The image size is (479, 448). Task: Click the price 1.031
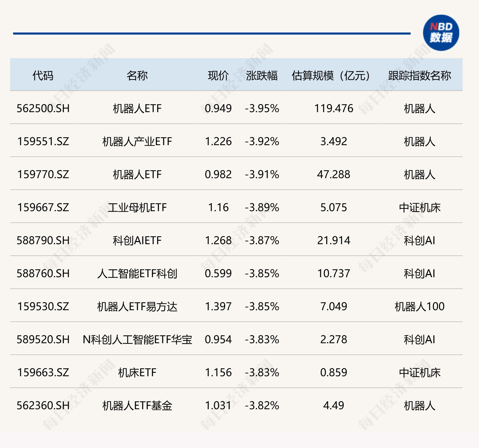[218, 406]
